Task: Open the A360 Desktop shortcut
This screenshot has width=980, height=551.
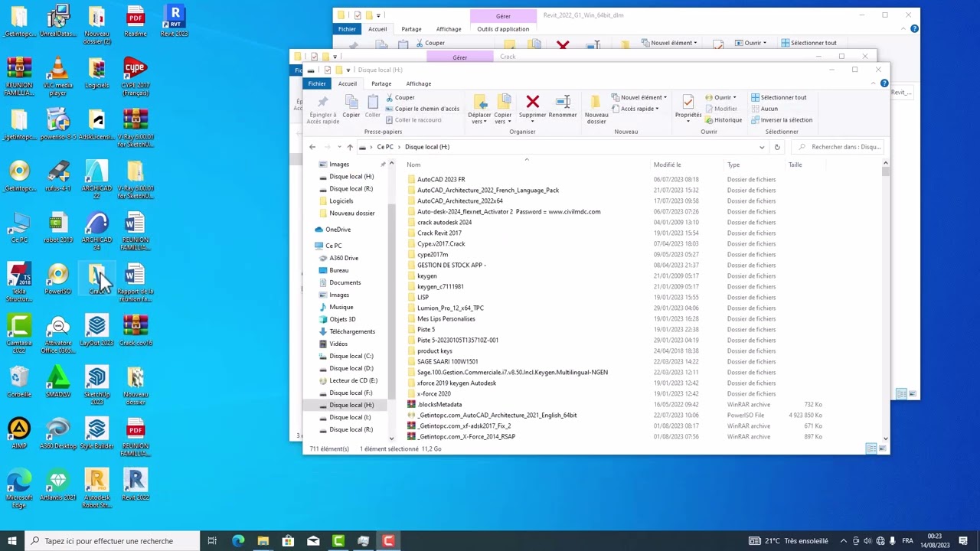Action: [x=58, y=434]
